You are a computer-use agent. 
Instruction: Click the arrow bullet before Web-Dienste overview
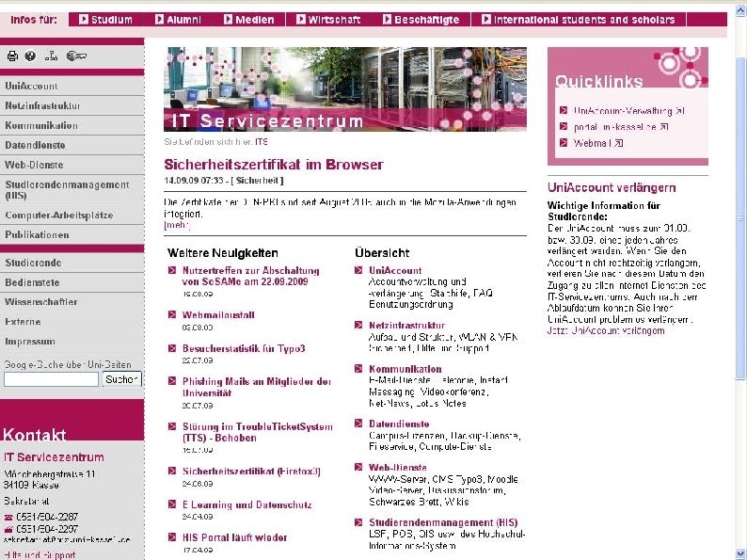(x=358, y=467)
